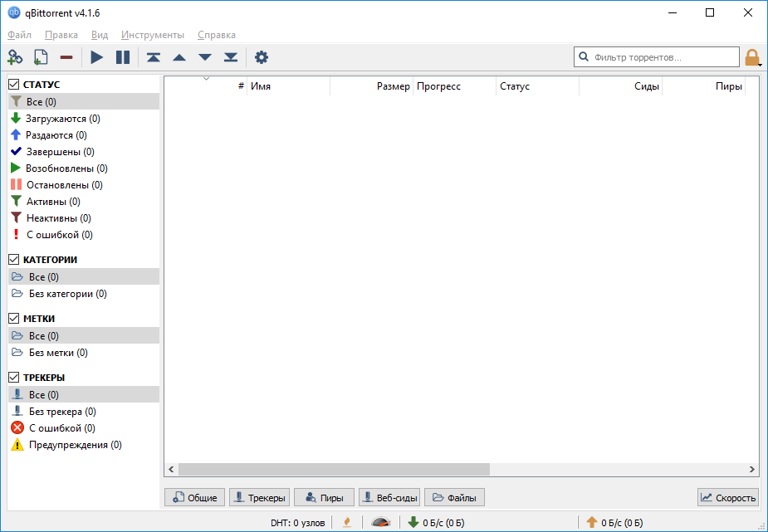Sort by the Сиды column header

click(620, 86)
